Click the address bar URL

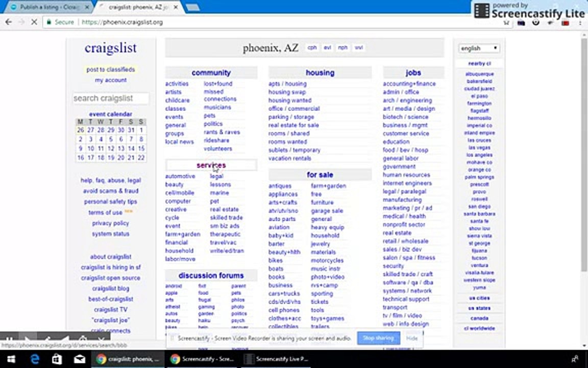point(122,22)
